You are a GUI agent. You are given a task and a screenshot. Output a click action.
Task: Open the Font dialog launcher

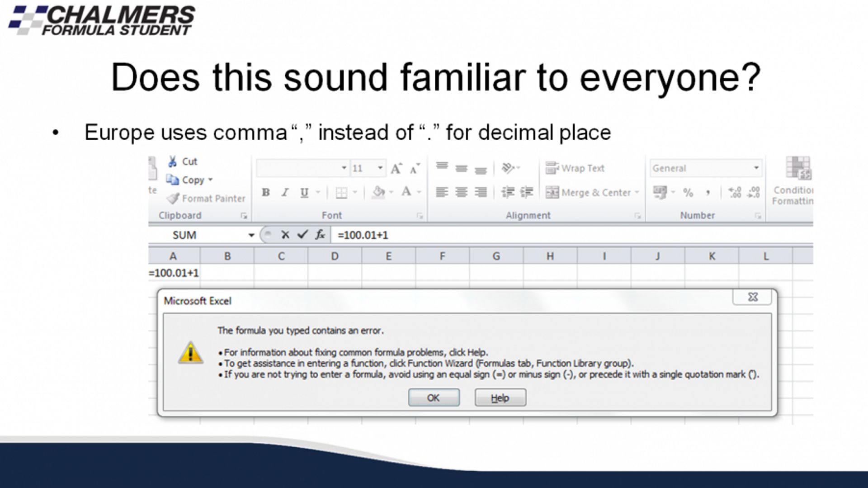pos(420,216)
